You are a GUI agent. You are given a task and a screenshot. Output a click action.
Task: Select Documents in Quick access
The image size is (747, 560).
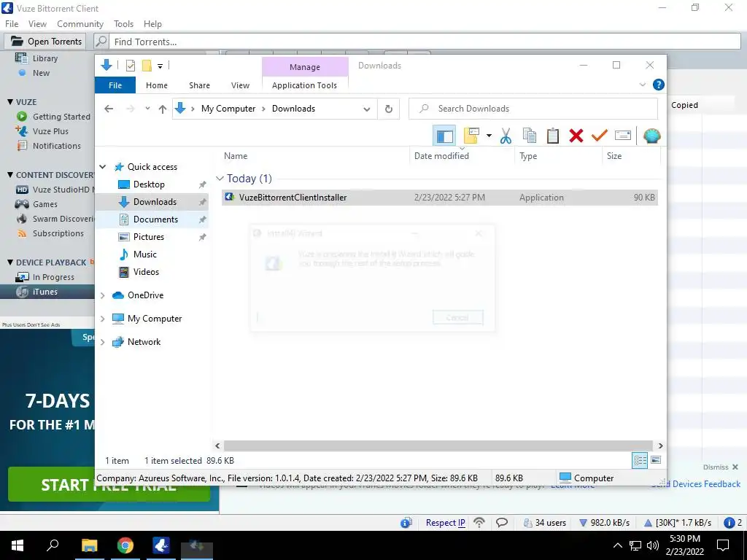click(155, 219)
